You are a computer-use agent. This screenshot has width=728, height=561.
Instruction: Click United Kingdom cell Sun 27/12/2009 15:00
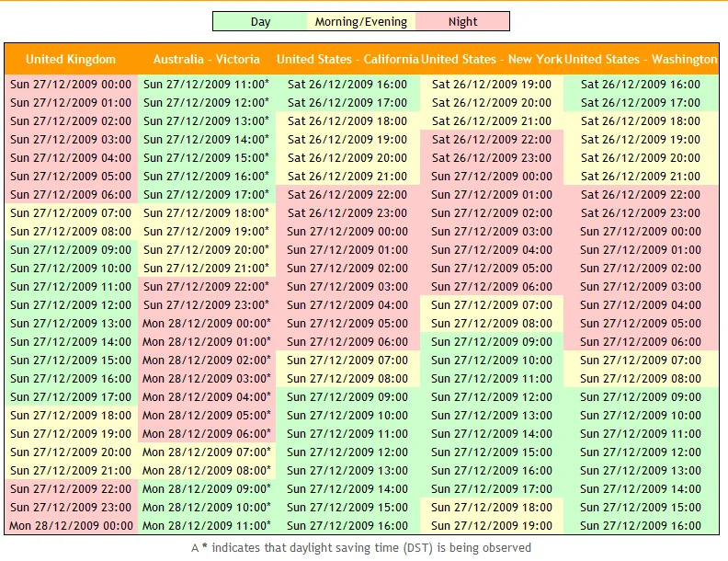71,360
